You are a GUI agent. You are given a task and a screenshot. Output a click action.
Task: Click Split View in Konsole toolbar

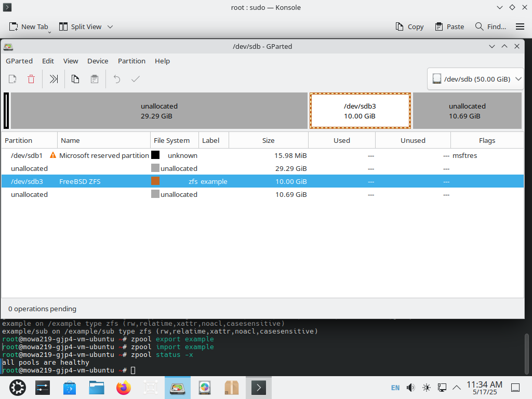[81, 27]
